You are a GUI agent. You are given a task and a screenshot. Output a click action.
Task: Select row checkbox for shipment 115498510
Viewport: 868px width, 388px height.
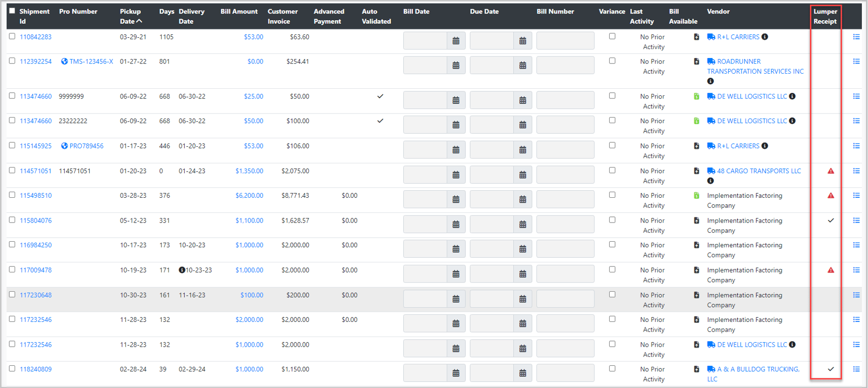coord(12,195)
